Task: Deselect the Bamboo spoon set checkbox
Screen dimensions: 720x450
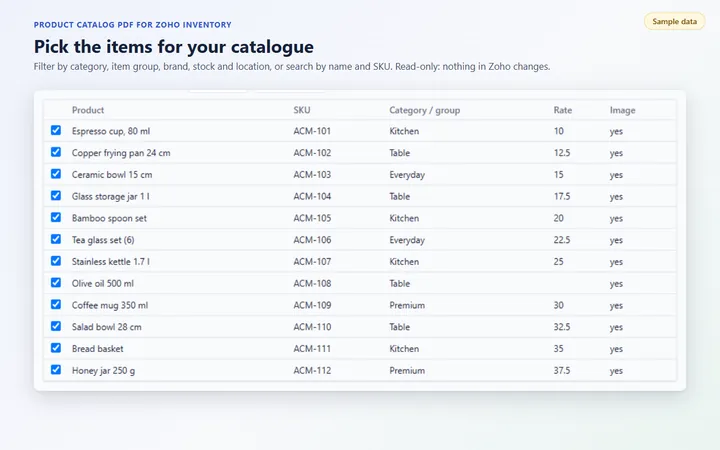Action: pyautogui.click(x=56, y=217)
